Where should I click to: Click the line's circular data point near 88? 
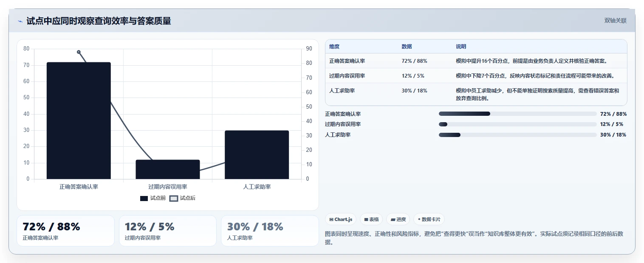[x=79, y=52]
